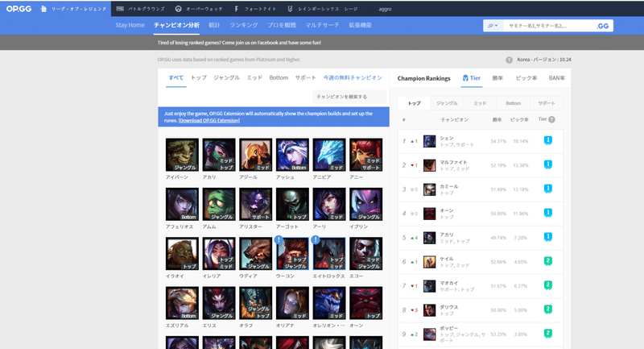Select the アカリ champion portrait in grid

pos(219,155)
